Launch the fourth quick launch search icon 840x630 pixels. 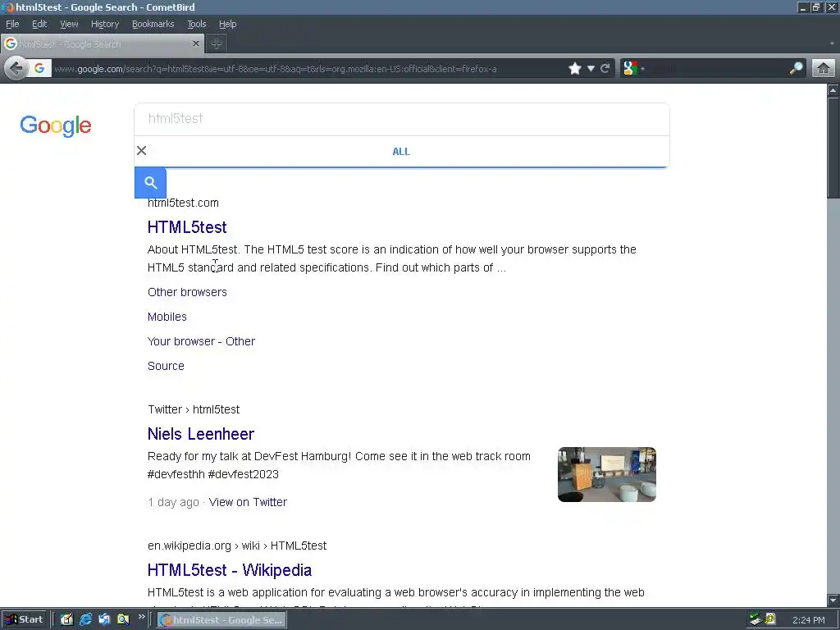[123, 620]
